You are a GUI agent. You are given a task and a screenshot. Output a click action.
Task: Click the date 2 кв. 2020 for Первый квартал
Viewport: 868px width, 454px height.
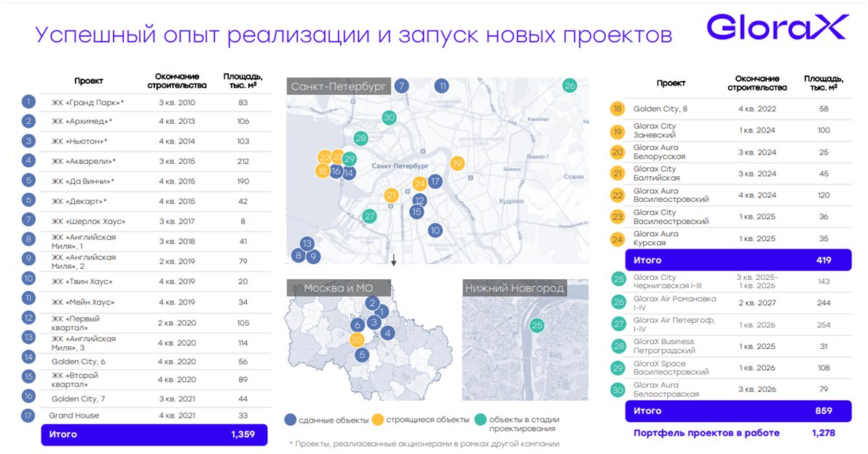point(177,323)
